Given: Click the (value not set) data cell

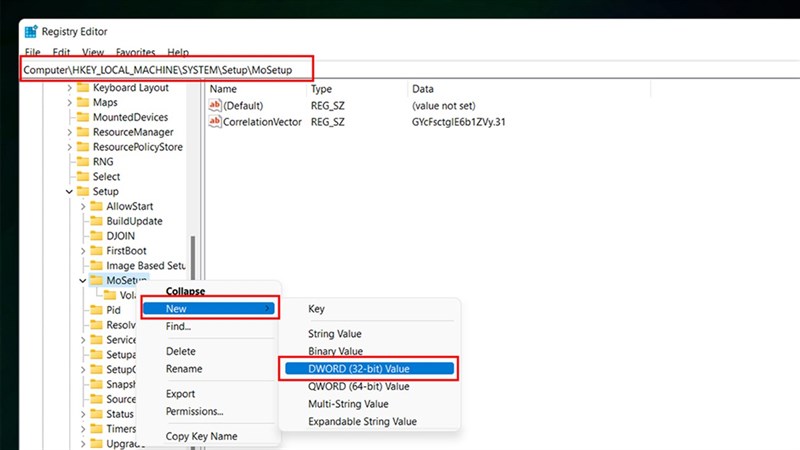Looking at the screenshot, I should (x=443, y=105).
